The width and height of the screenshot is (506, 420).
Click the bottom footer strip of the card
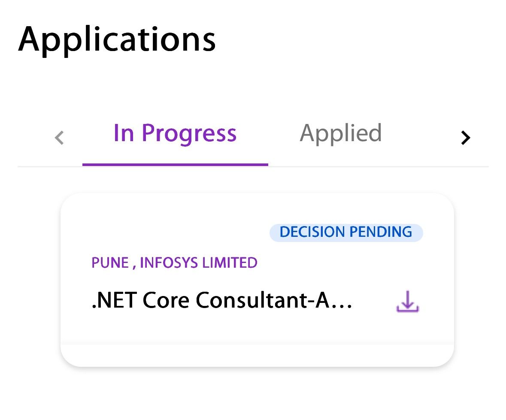(257, 356)
